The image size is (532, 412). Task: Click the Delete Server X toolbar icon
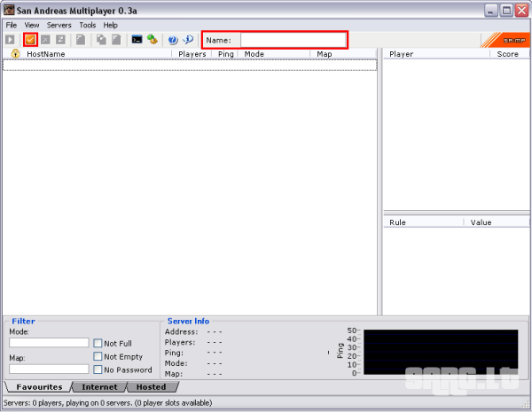click(x=45, y=40)
